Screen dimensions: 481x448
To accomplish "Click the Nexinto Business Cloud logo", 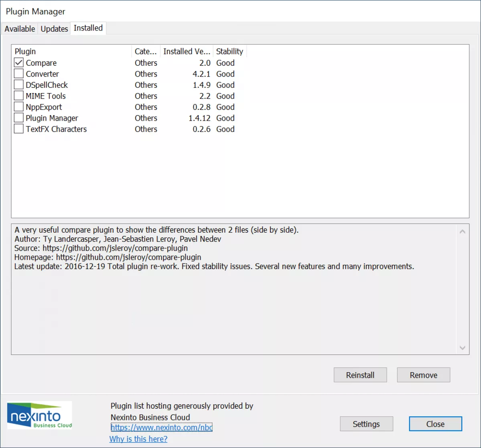I will coord(40,415).
